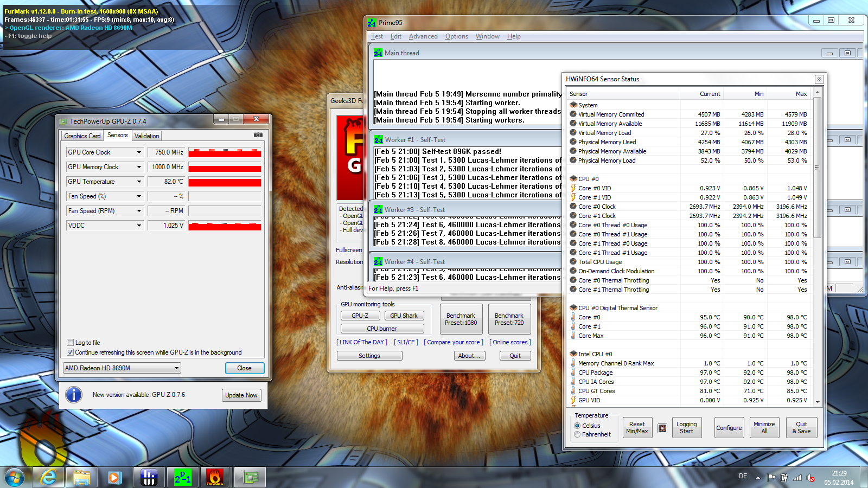Viewport: 868px width, 488px height.
Task: Click the Prime95 icon in the Main thread title
Action: click(x=378, y=53)
